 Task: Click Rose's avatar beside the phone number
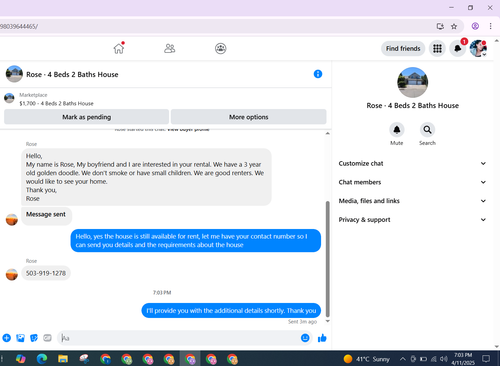coord(12,275)
